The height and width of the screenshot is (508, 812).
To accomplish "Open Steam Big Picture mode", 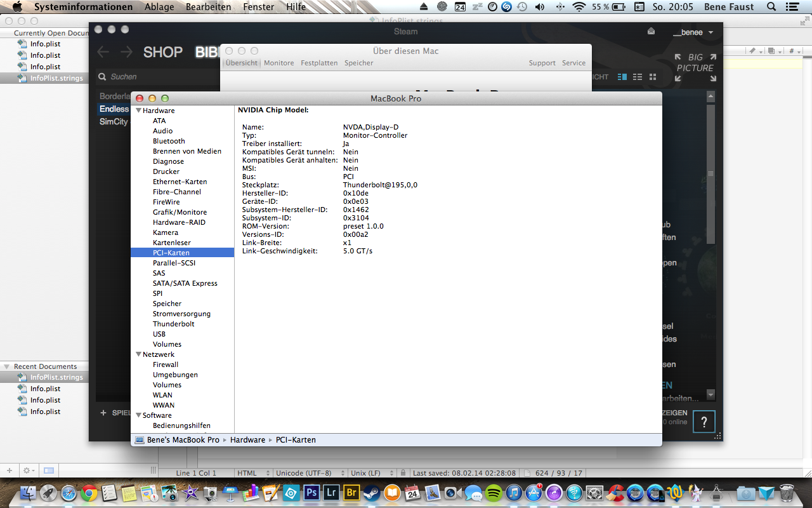I will click(x=695, y=67).
